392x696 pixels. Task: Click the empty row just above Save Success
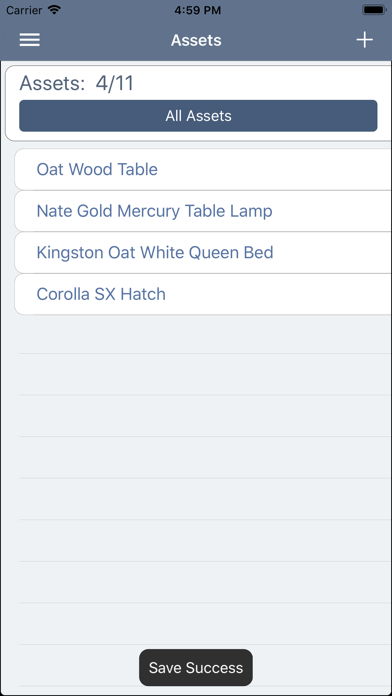click(205, 623)
